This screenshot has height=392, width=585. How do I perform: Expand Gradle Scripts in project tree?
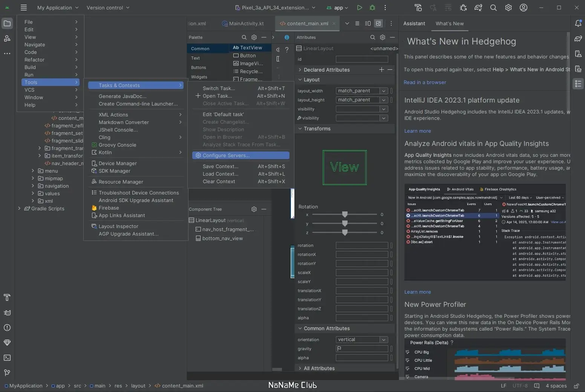pyautogui.click(x=19, y=208)
